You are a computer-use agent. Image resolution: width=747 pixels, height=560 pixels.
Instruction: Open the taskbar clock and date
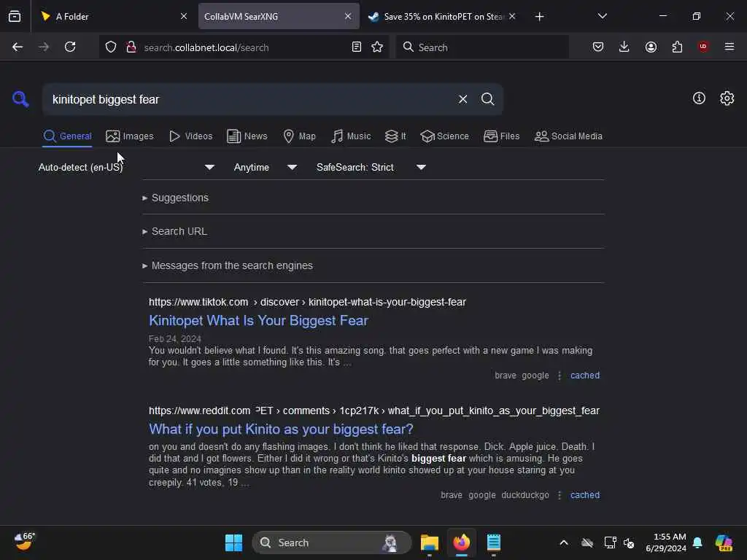[x=666, y=542]
